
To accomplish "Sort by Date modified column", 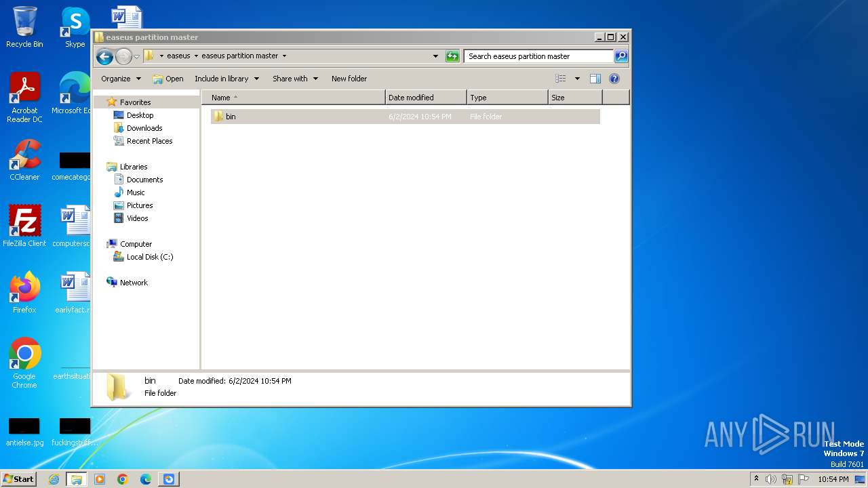I will (426, 98).
